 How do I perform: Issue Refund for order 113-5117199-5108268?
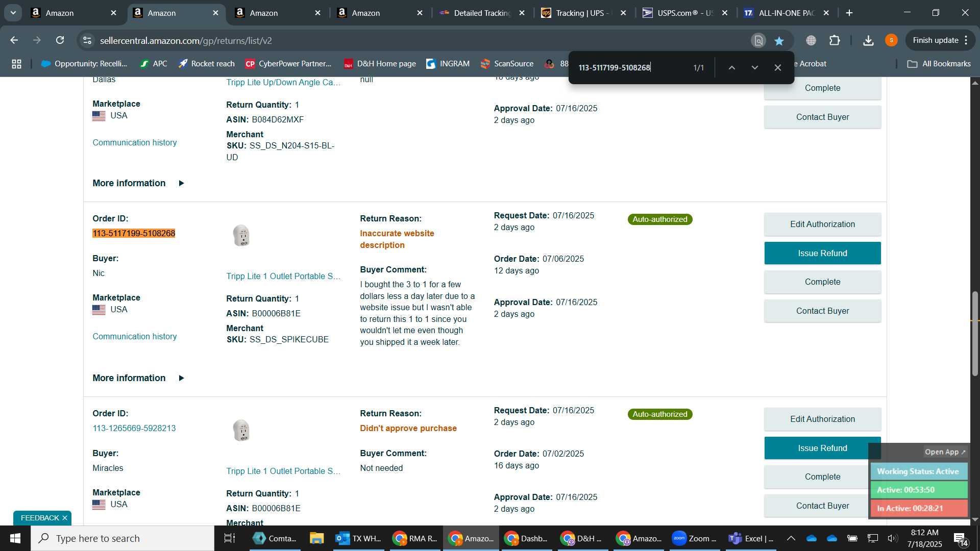(822, 253)
